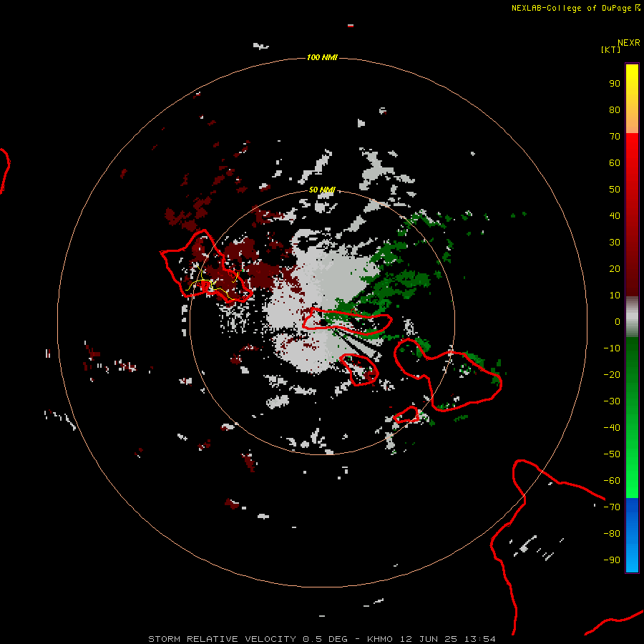Click the -60 value on the velocity scale
Screen dimensions: 644x644
tap(612, 481)
